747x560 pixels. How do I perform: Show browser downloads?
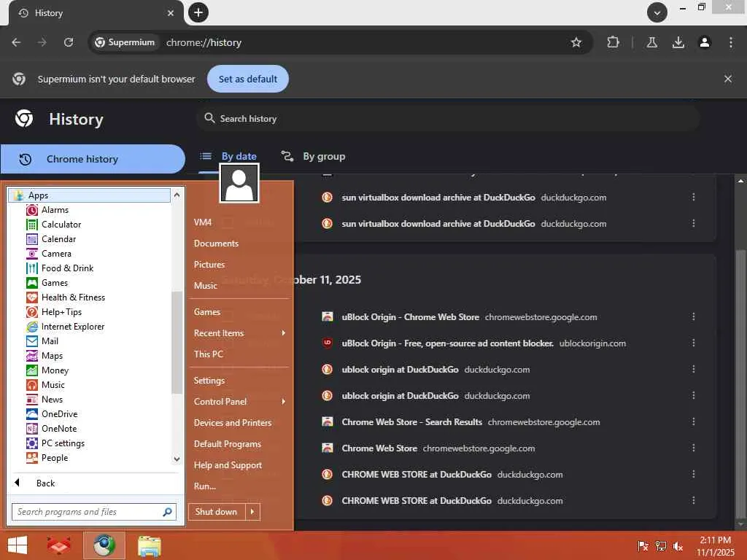pos(678,42)
